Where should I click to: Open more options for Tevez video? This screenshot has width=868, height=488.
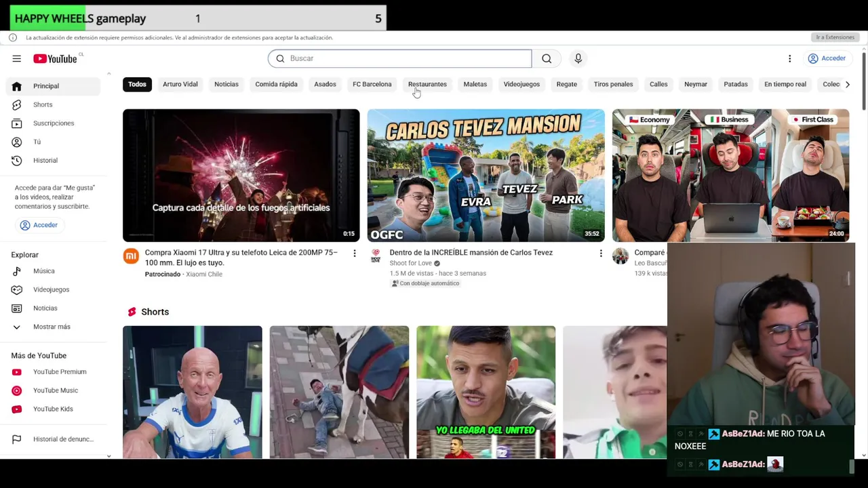[x=600, y=253]
